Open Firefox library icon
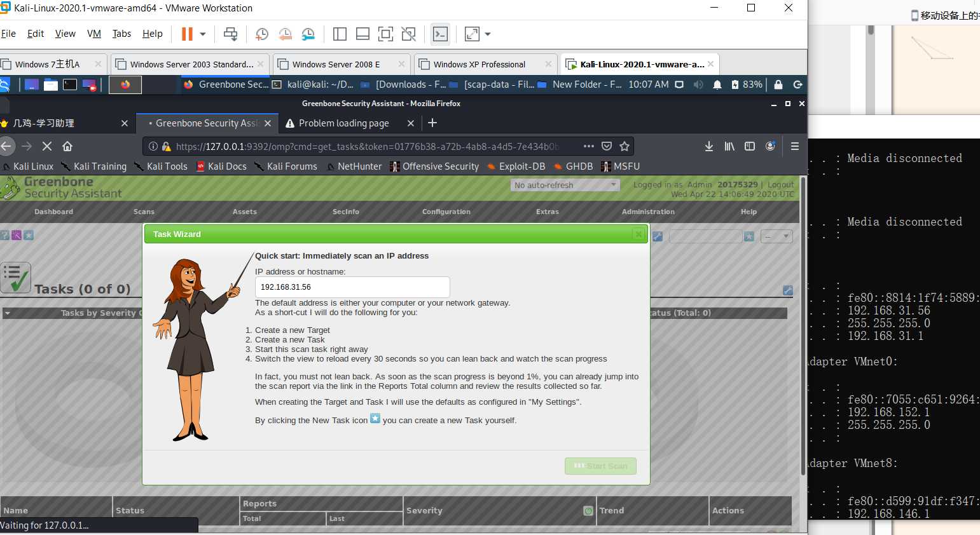Image resolution: width=980 pixels, height=535 pixels. [729, 146]
